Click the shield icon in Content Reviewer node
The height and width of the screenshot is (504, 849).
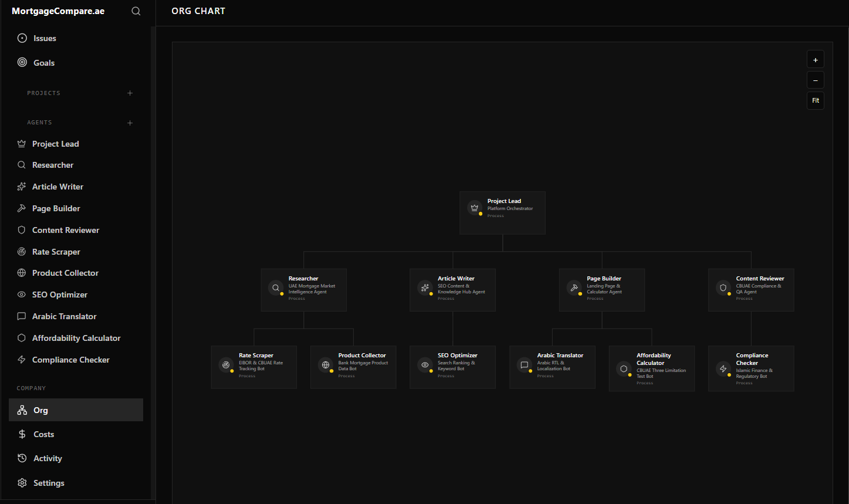click(723, 288)
